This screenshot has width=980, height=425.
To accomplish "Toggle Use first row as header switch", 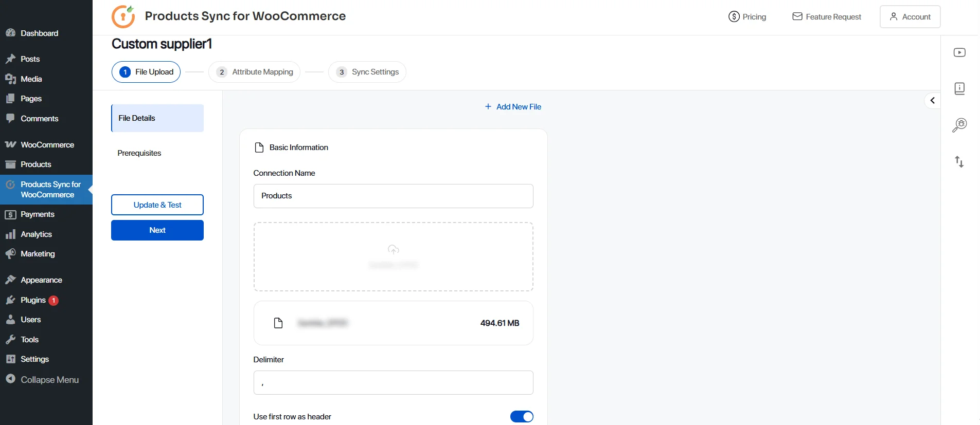I will [522, 417].
